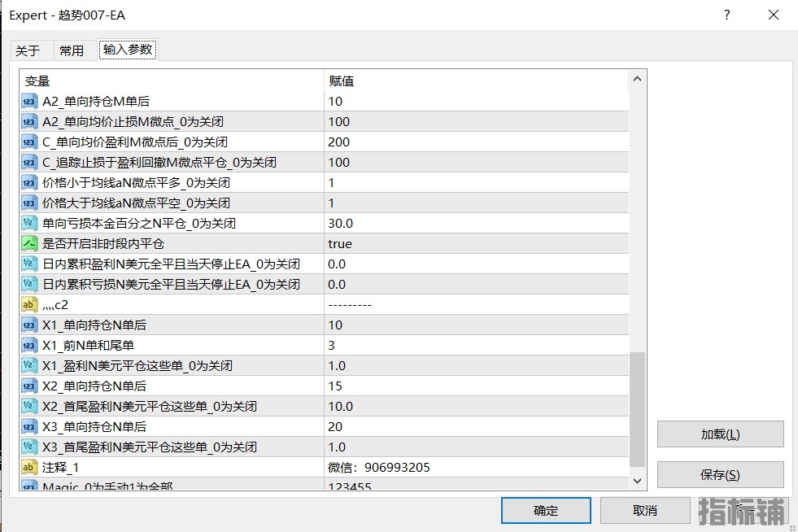The width and height of the screenshot is (798, 532).
Task: Select the X1_前N单和尾单 variable name
Action: pyautogui.click(x=88, y=346)
